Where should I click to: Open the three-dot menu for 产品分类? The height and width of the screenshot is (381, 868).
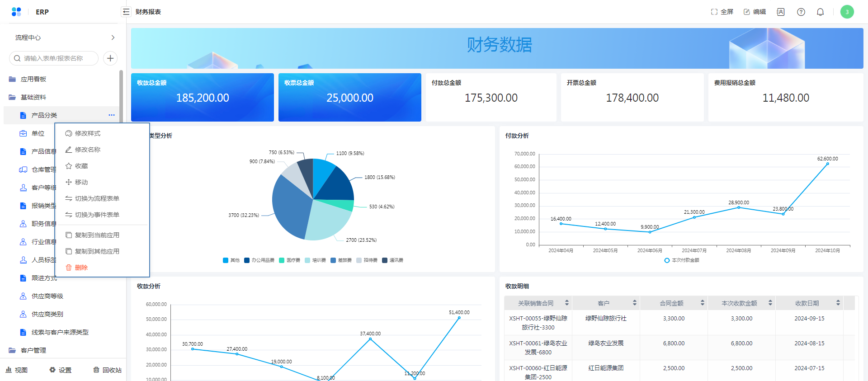click(x=112, y=115)
